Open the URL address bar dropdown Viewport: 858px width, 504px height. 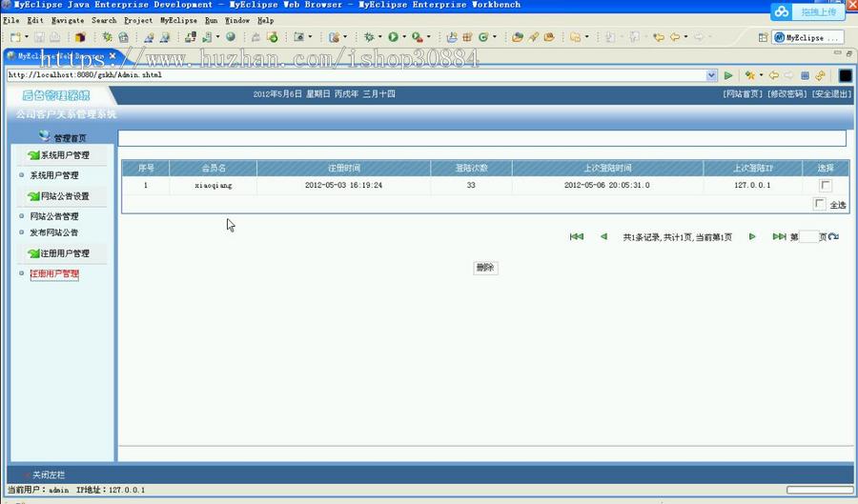pos(711,75)
